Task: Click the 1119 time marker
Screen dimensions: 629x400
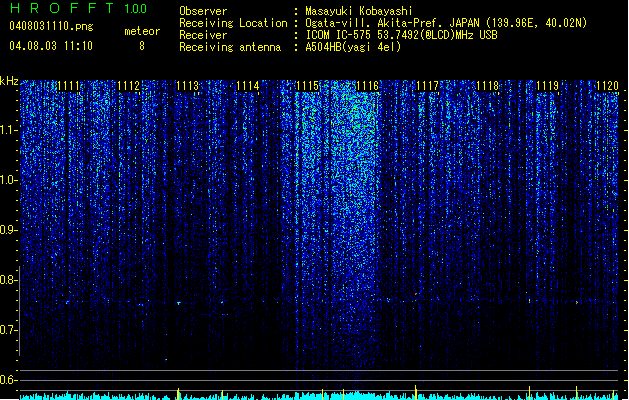Action: click(x=548, y=86)
